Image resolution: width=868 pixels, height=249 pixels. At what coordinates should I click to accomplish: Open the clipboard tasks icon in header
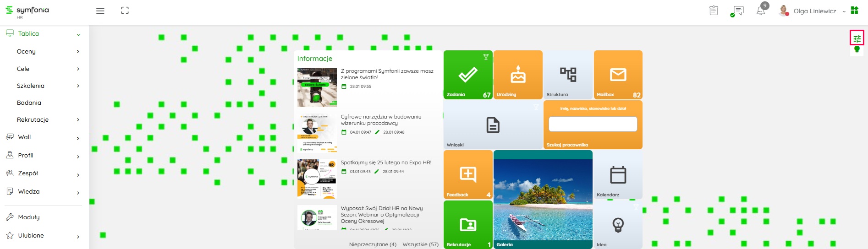714,11
